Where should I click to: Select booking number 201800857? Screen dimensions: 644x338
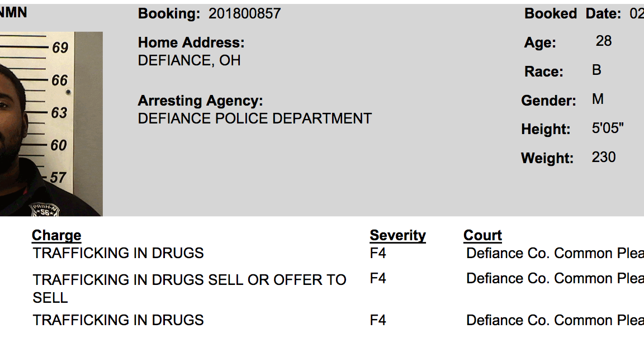244,14
